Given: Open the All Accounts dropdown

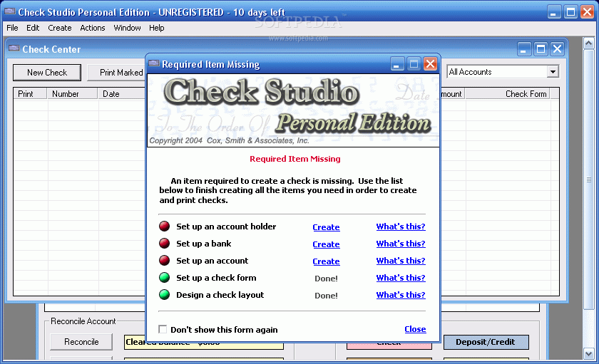Looking at the screenshot, I should point(553,72).
